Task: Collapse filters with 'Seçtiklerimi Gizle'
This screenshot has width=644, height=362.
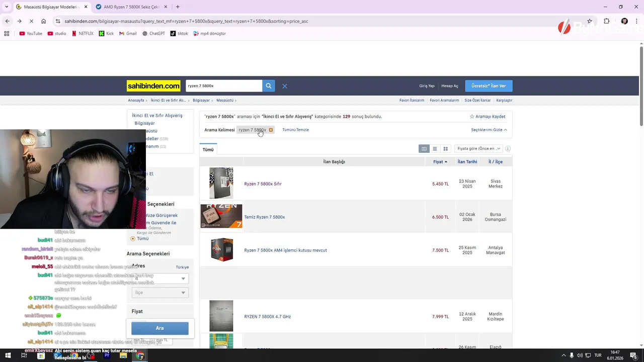Action: coord(489,130)
